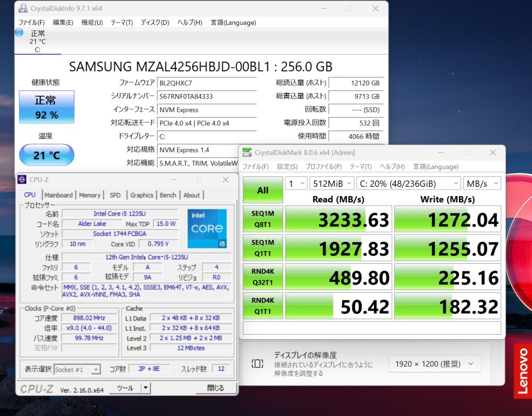Click the serial number S67RNF0TA84333
This screenshot has width=532, height=416.
(x=206, y=96)
